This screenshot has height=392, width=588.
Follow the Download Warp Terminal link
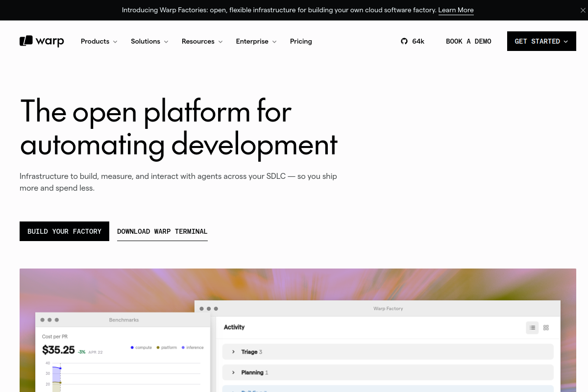(162, 231)
